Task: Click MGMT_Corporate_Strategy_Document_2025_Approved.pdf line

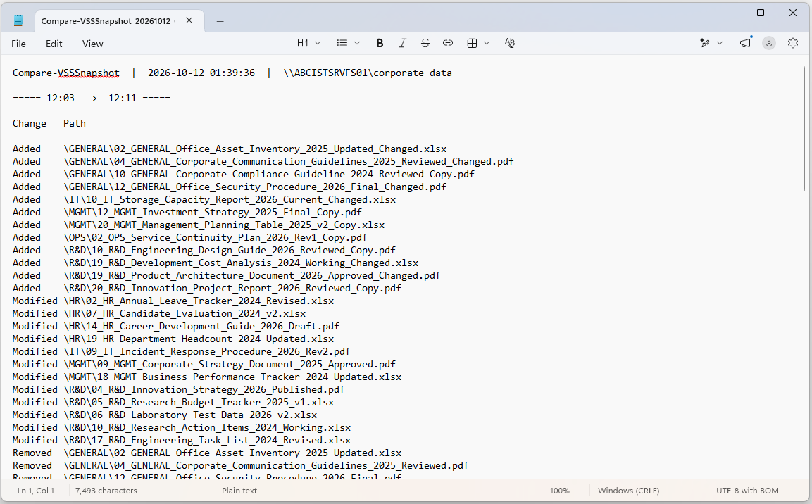Action: point(204,365)
